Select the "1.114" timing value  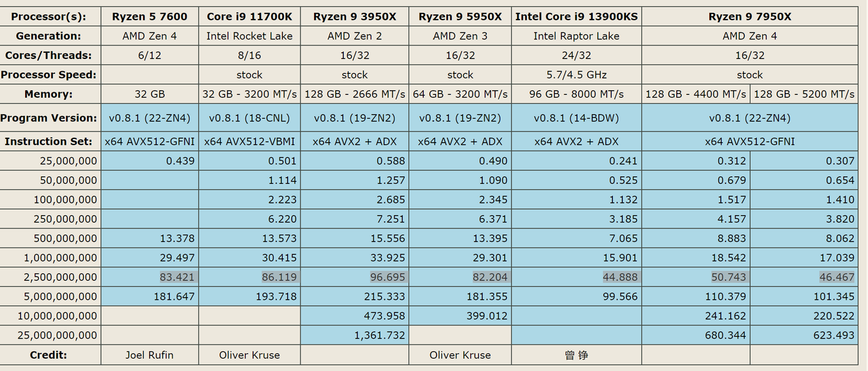pos(284,180)
